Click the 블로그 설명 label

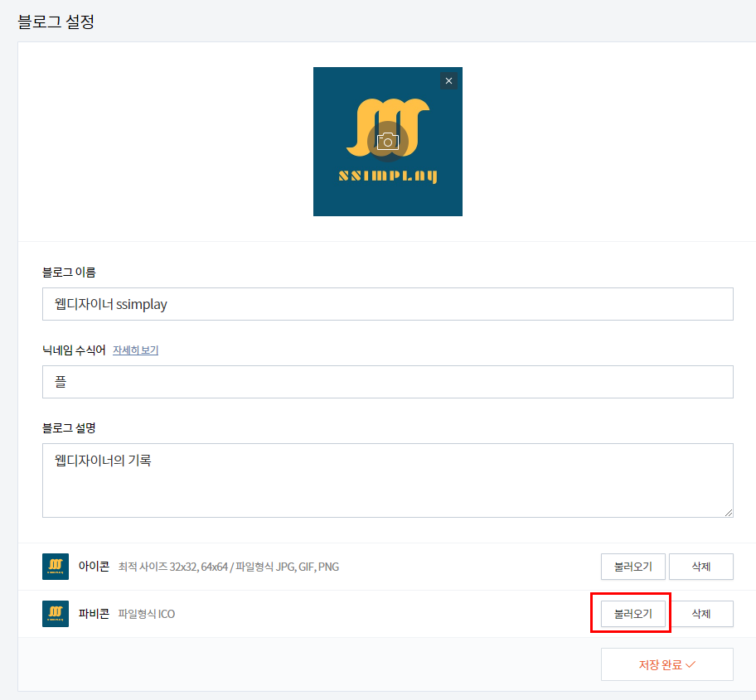click(x=69, y=427)
